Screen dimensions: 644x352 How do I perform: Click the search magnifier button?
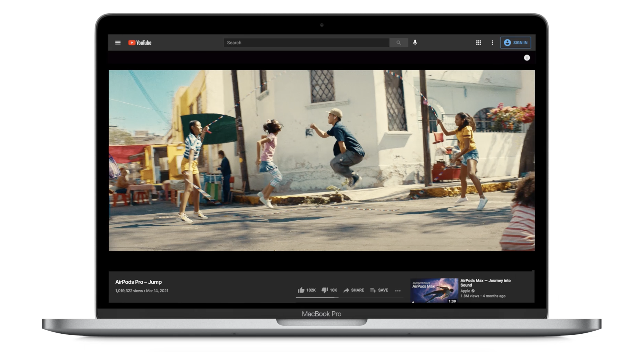(398, 43)
